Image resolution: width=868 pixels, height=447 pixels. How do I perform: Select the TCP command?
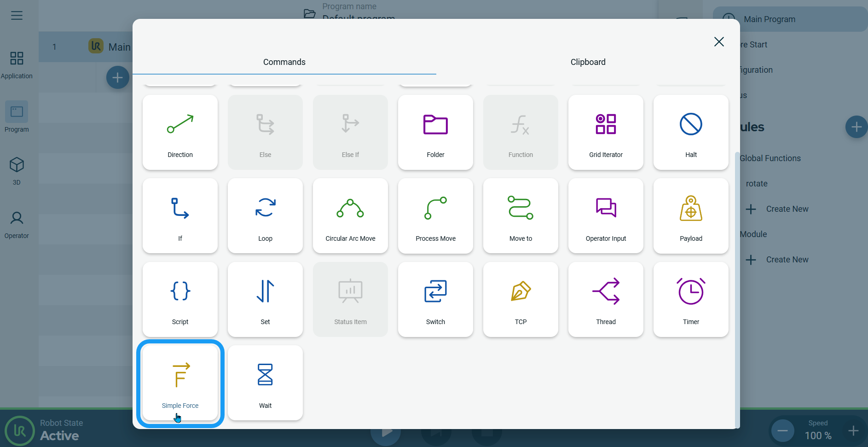(521, 299)
